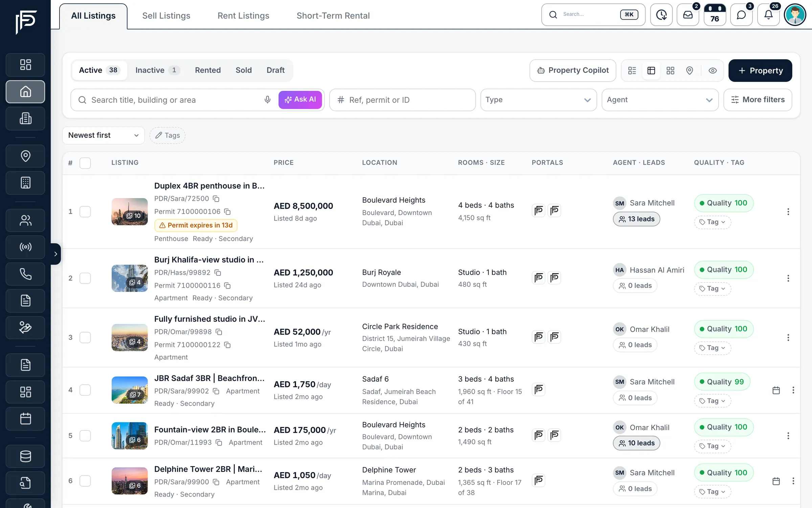The image size is (812, 508).
Task: Select checkbox for Duplex 4BR penthouse row
Action: 85,212
